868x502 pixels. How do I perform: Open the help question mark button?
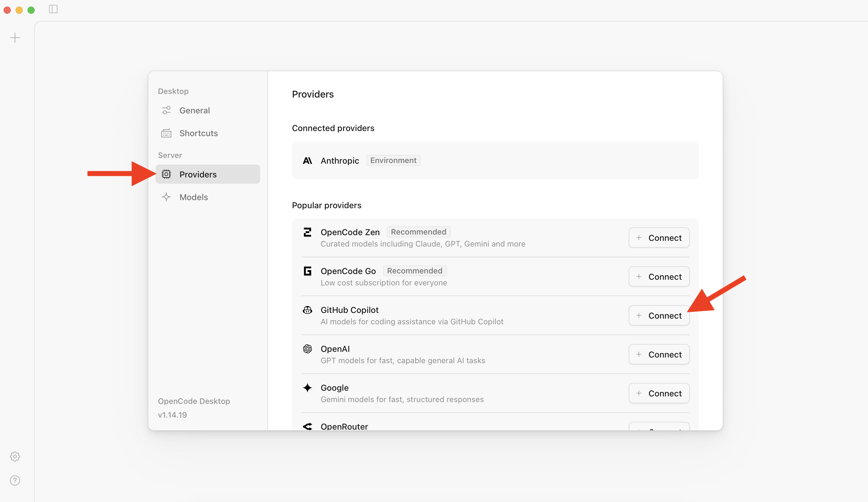pyautogui.click(x=15, y=481)
